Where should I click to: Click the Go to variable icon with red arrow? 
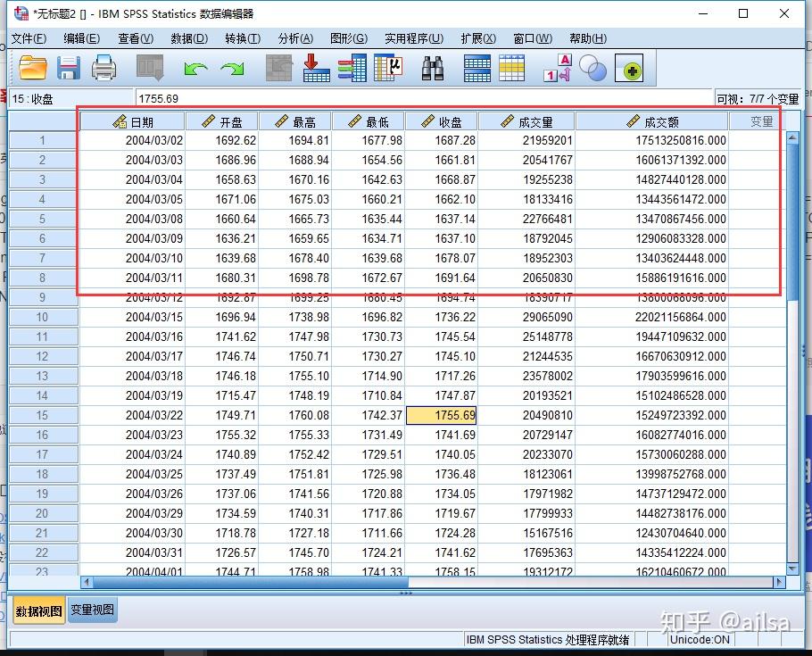pos(316,69)
